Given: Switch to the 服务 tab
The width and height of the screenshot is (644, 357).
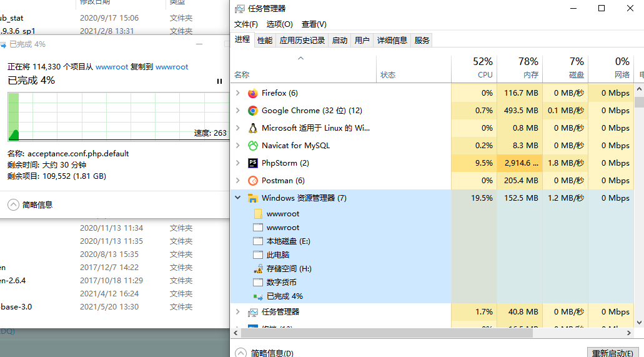Looking at the screenshot, I should [422, 40].
